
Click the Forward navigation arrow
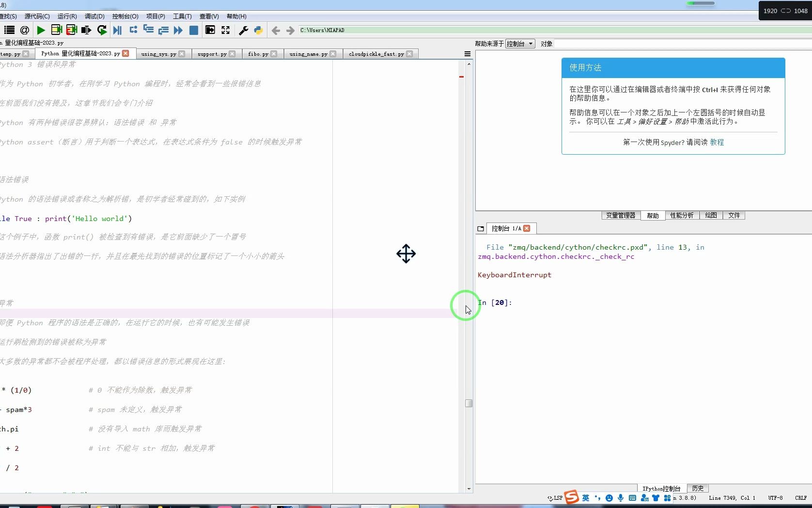(x=290, y=31)
